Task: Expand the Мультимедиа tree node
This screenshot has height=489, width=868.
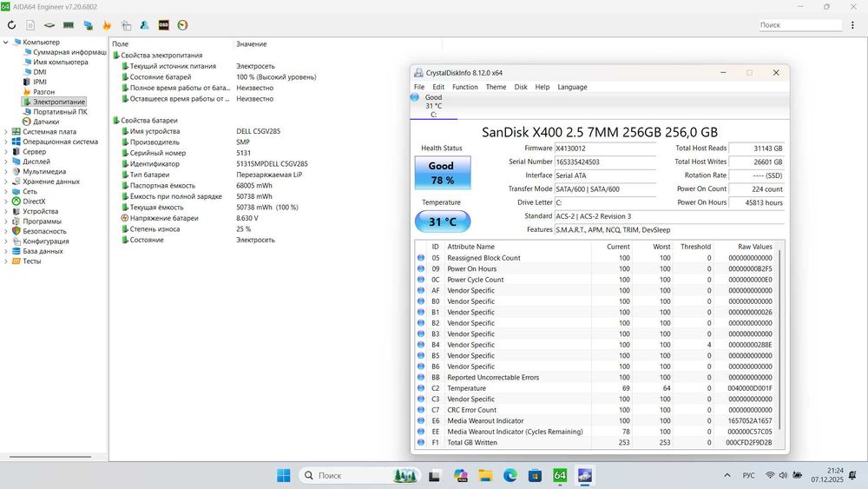Action: tap(5, 172)
